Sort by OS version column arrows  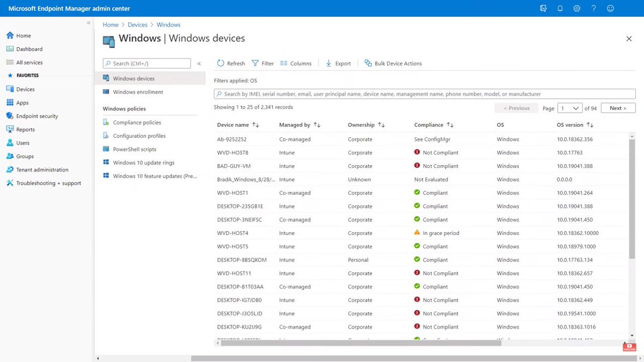tap(590, 125)
